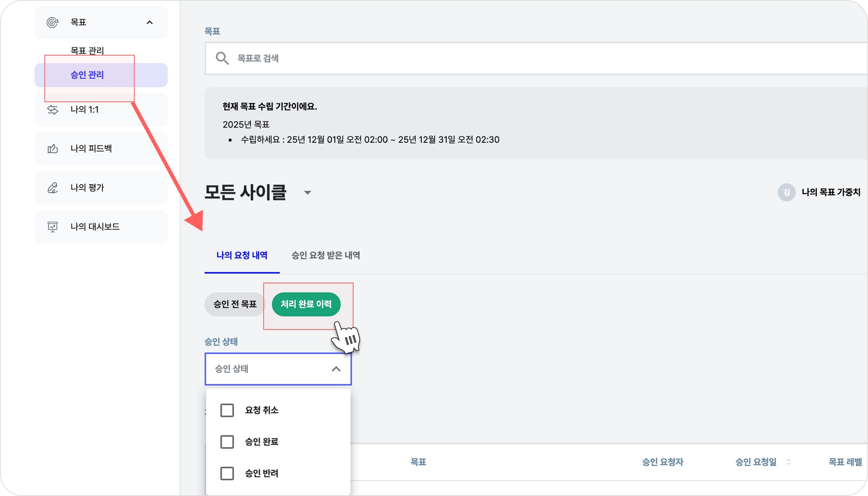Click the 목표로 검색 search field

tap(509, 58)
